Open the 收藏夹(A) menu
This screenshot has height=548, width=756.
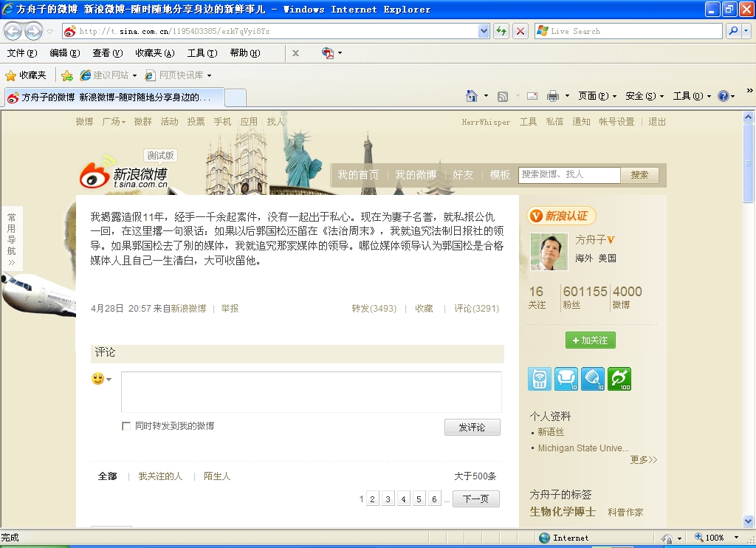[x=155, y=53]
